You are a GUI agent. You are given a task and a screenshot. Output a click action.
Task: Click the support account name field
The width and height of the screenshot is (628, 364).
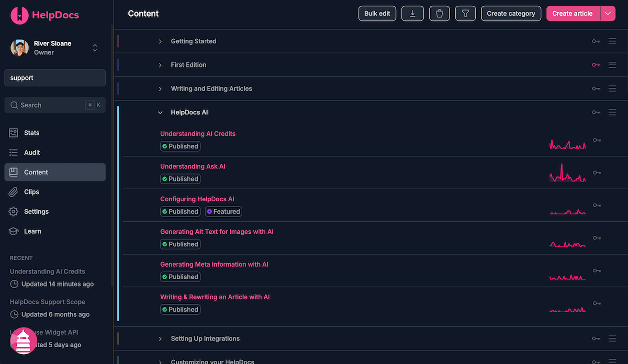55,78
